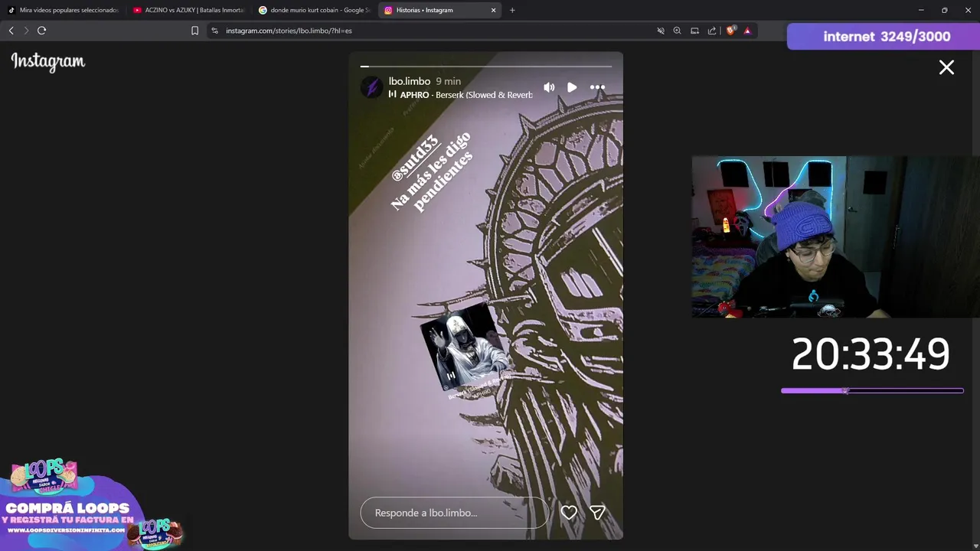Open the story three-dots options menu
Viewport: 980px width, 551px height.
pyautogui.click(x=597, y=87)
